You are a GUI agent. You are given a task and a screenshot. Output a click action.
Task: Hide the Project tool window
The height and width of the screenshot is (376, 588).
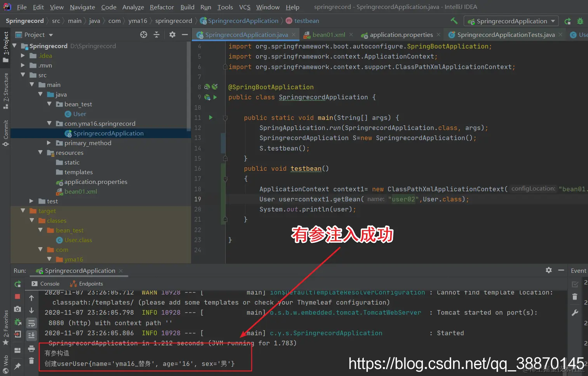click(x=185, y=35)
